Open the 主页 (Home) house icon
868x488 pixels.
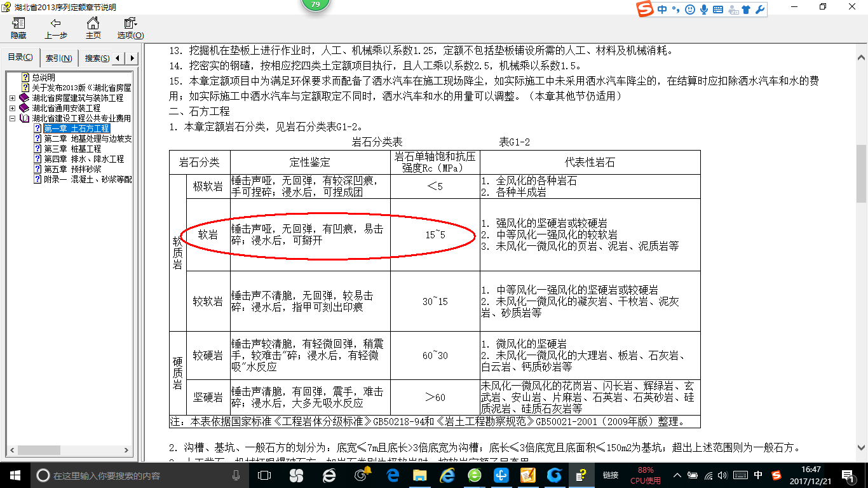tap(93, 28)
